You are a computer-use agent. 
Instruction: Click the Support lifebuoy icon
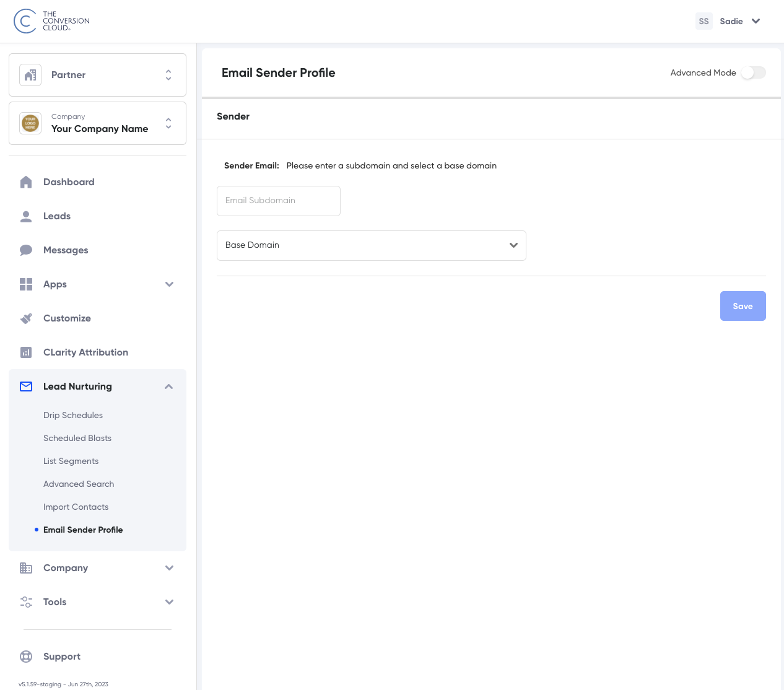coord(26,657)
